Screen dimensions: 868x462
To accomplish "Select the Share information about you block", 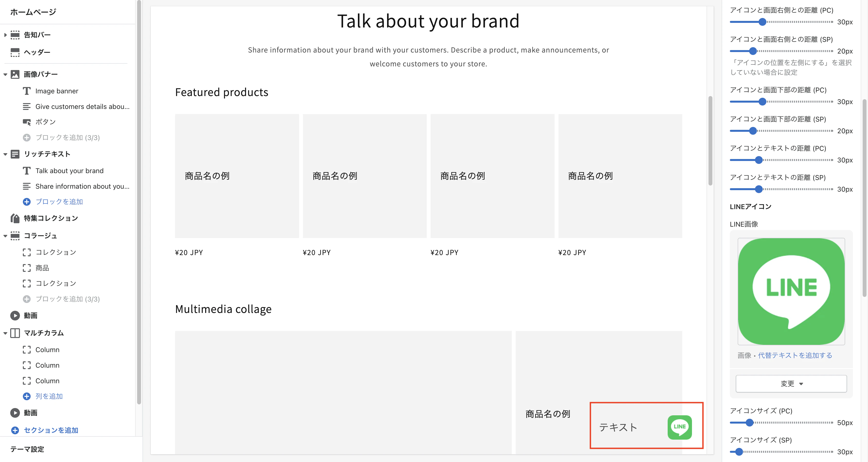I will [x=83, y=186].
